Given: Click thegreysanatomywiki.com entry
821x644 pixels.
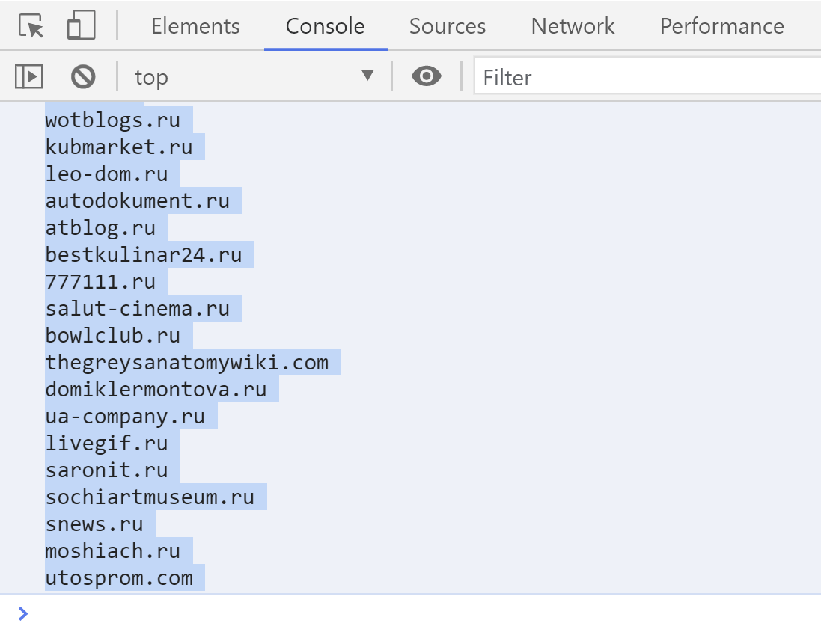Looking at the screenshot, I should pyautogui.click(x=187, y=363).
